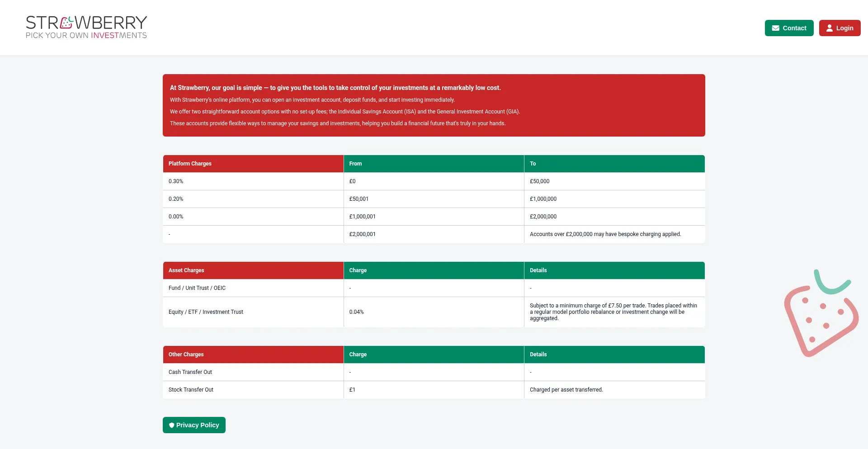Image resolution: width=868 pixels, height=449 pixels.
Task: Click the Charge header in Other Charges table
Action: [x=434, y=354]
